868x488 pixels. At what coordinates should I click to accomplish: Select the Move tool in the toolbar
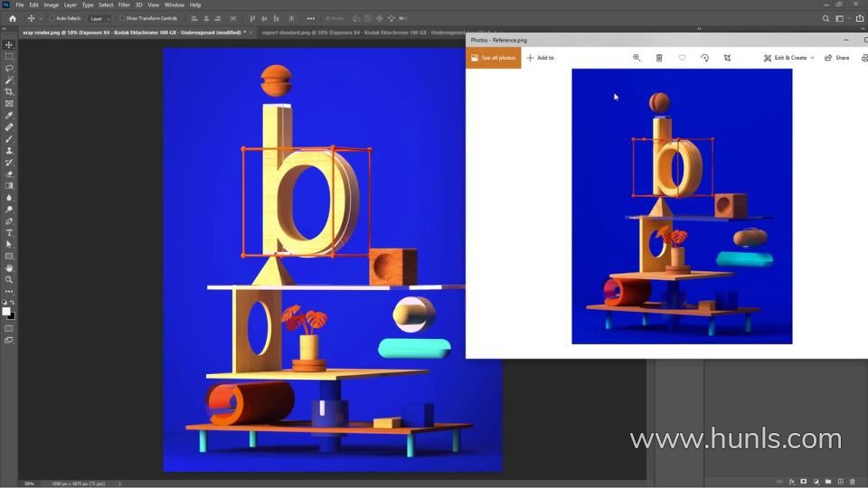9,44
